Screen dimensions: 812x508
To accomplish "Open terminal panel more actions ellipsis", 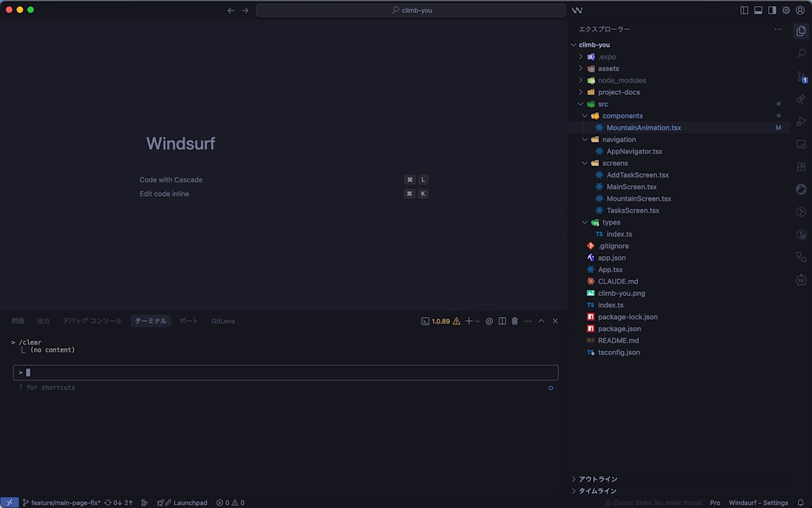I will pyautogui.click(x=528, y=321).
